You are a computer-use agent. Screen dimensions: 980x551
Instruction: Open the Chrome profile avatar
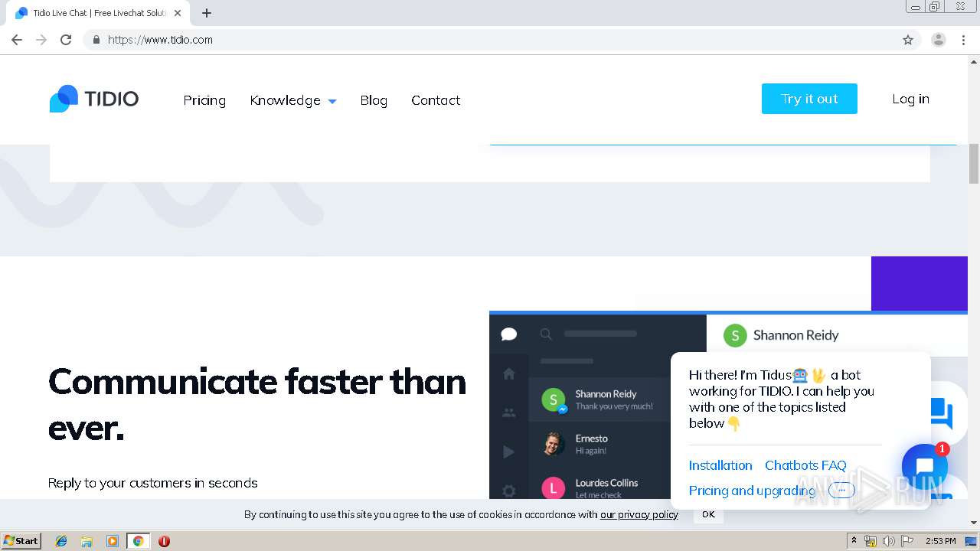[x=939, y=40]
